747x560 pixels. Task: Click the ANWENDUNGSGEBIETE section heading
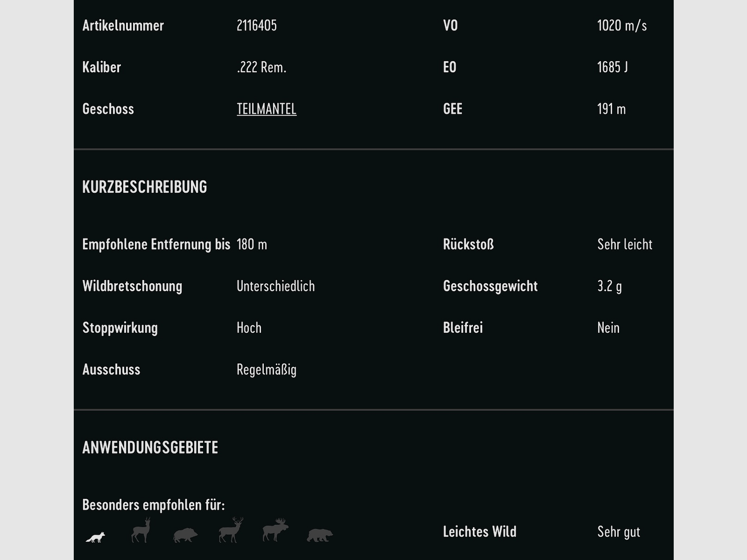[150, 448]
